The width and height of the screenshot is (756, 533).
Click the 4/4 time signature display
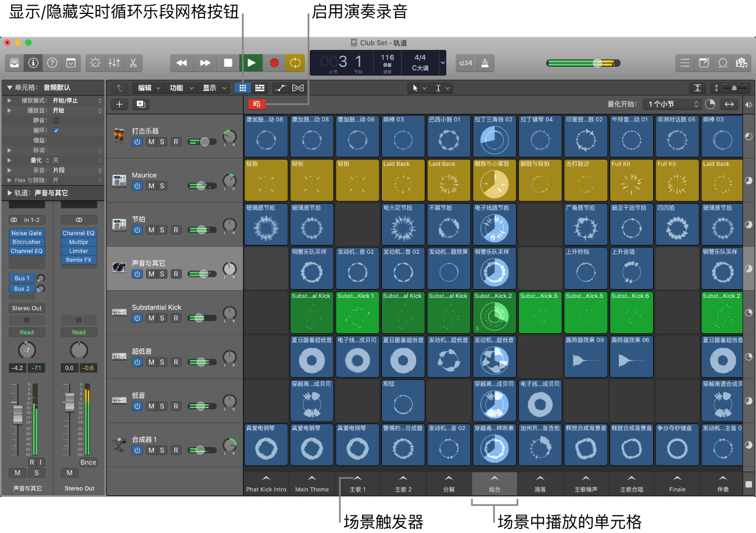420,57
